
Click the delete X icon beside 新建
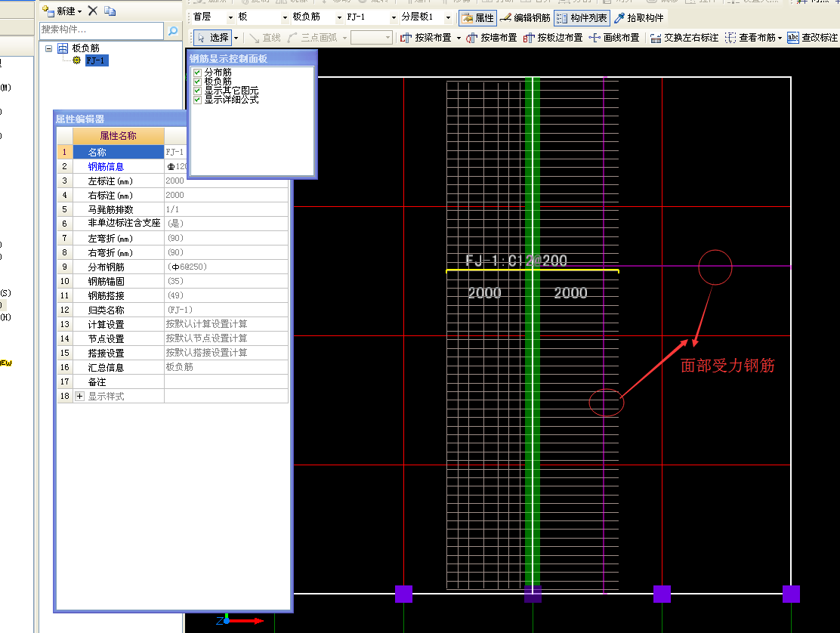(93, 11)
